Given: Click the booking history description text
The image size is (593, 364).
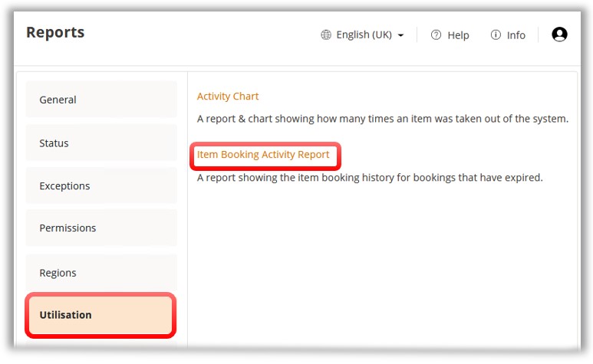Looking at the screenshot, I should click(x=369, y=178).
